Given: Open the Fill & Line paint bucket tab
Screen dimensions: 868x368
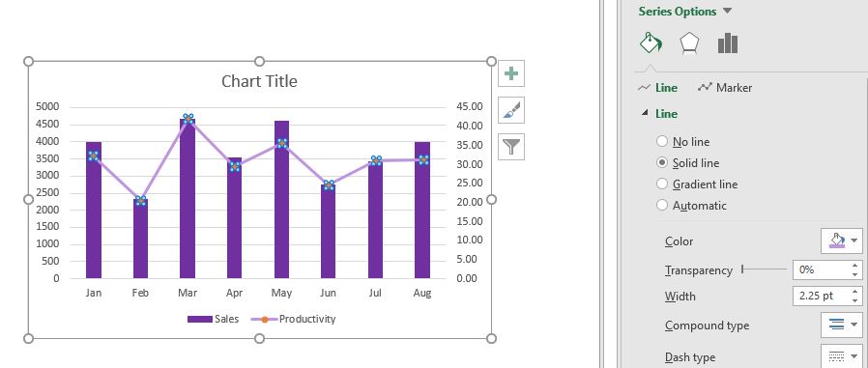Looking at the screenshot, I should 651,42.
